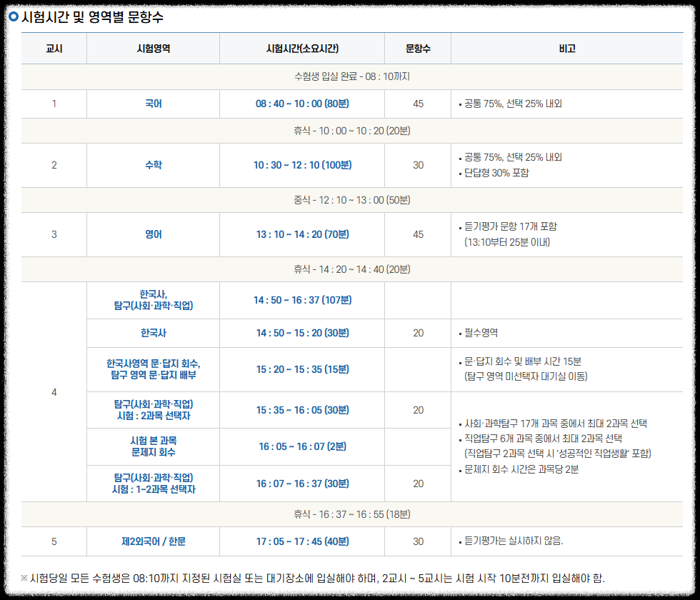
Task: Click the note '(13:10부터 25분 이내)'
Action: pos(507,242)
